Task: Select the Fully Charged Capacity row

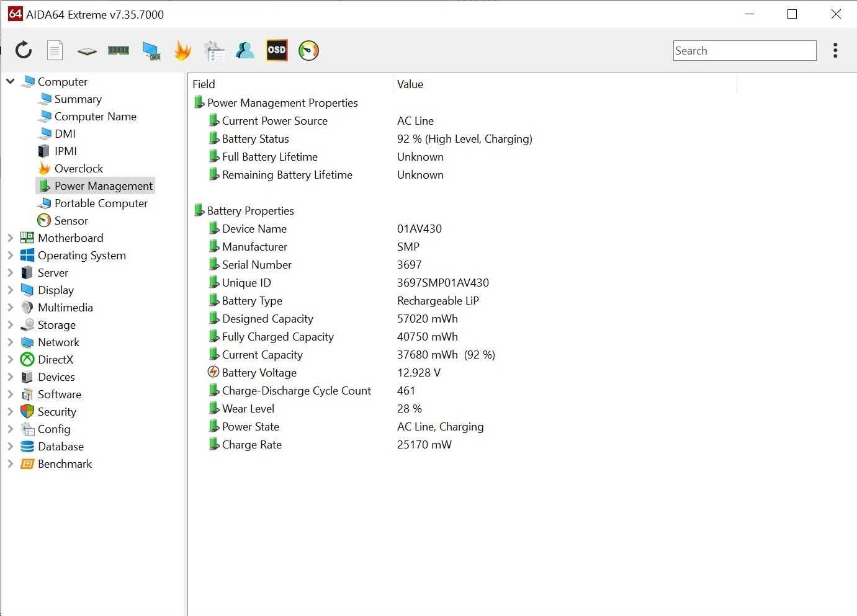Action: point(278,336)
